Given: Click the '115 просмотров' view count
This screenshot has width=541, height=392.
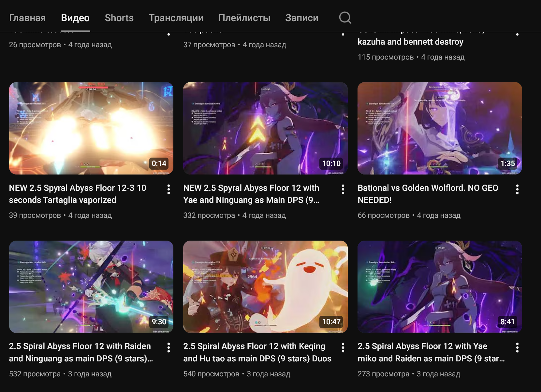Looking at the screenshot, I should [386, 57].
